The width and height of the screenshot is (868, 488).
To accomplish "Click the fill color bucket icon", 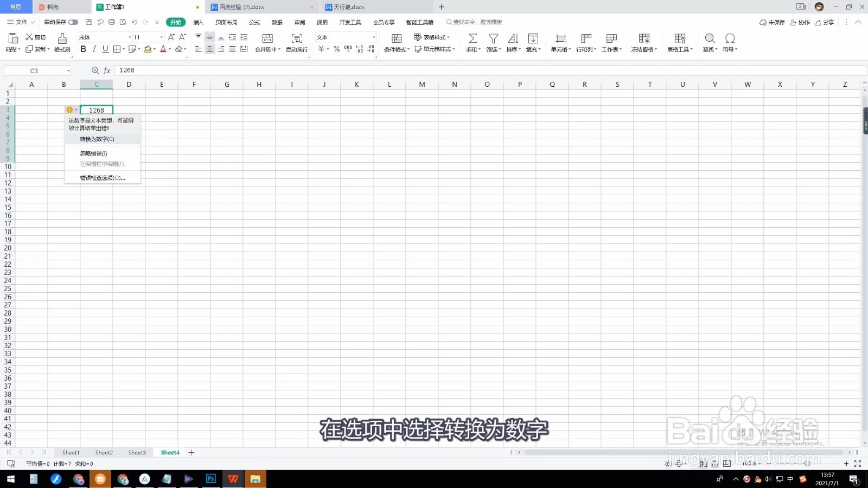I will tap(148, 49).
